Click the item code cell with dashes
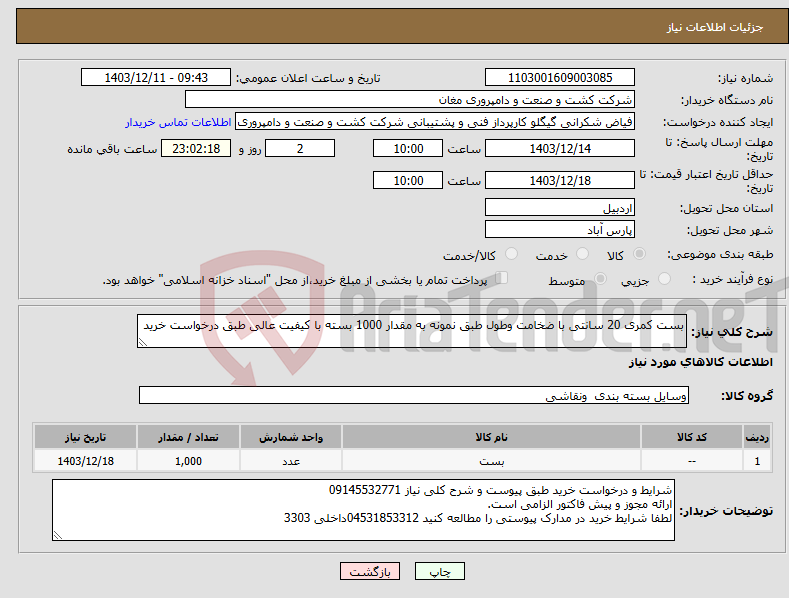789x598 pixels. click(692, 461)
